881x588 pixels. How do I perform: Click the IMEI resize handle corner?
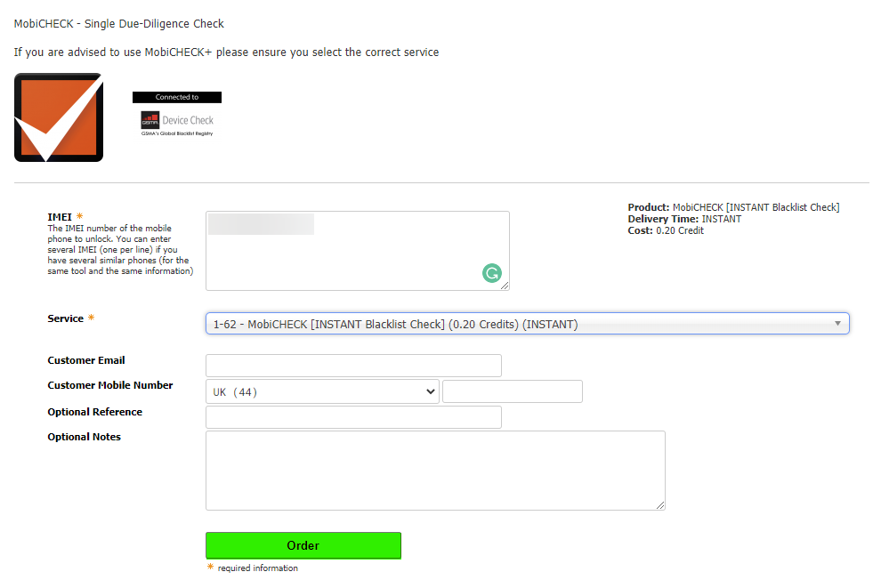[x=505, y=286]
